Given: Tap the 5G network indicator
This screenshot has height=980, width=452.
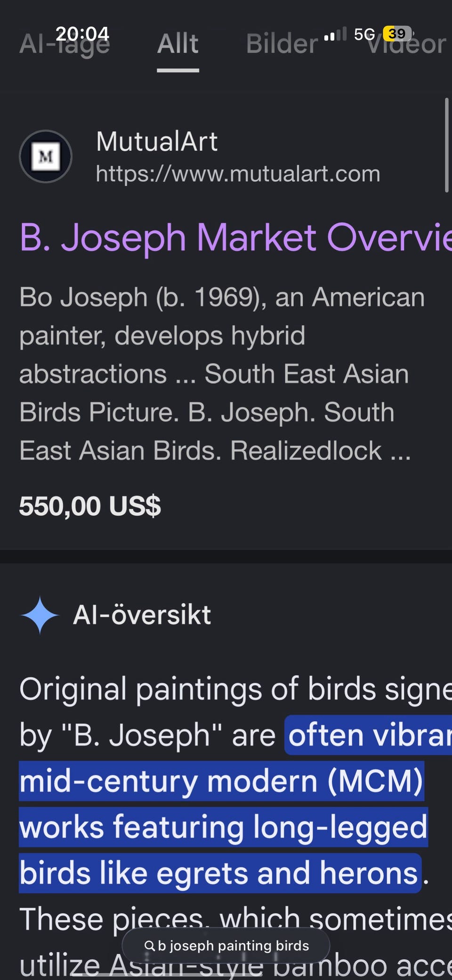Looking at the screenshot, I should 364,34.
